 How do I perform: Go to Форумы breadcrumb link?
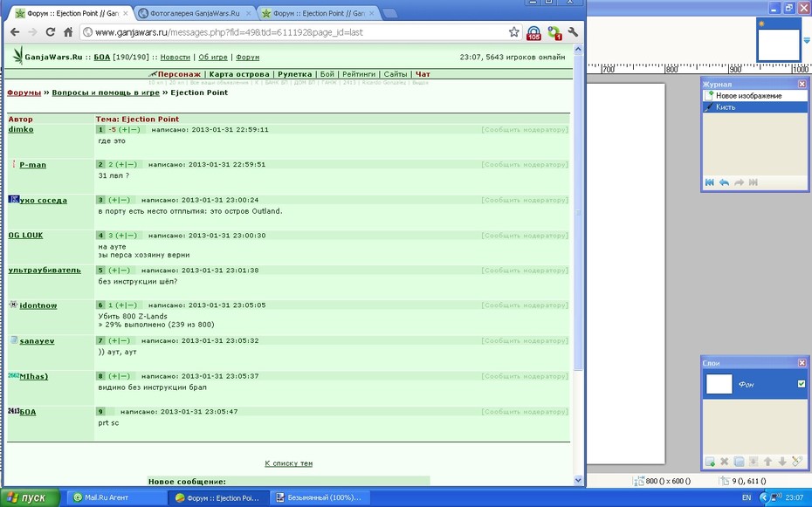pos(24,92)
